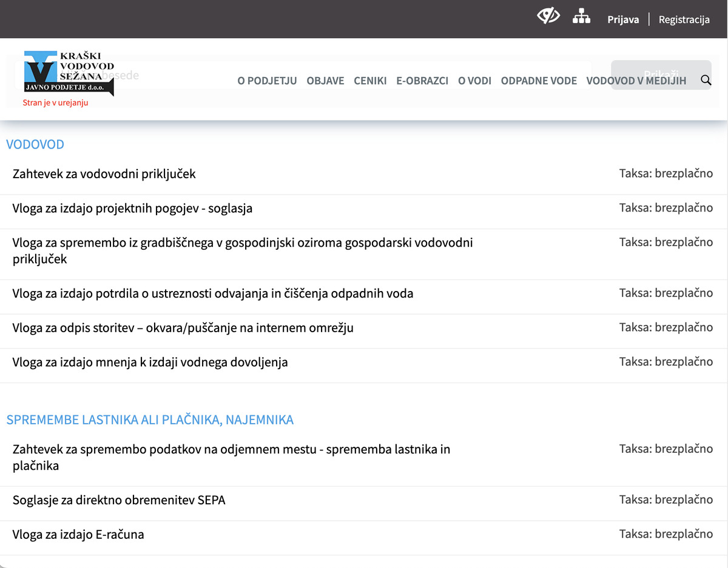This screenshot has height=568, width=728.
Task: Click Vloga za izdajo mnenja vodnega dovoljenja
Action: pos(150,363)
